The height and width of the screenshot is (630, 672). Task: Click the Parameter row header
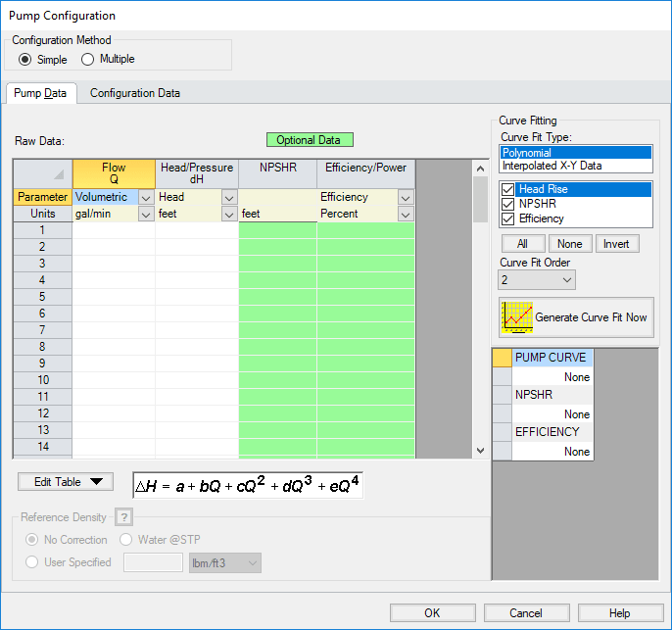42,197
